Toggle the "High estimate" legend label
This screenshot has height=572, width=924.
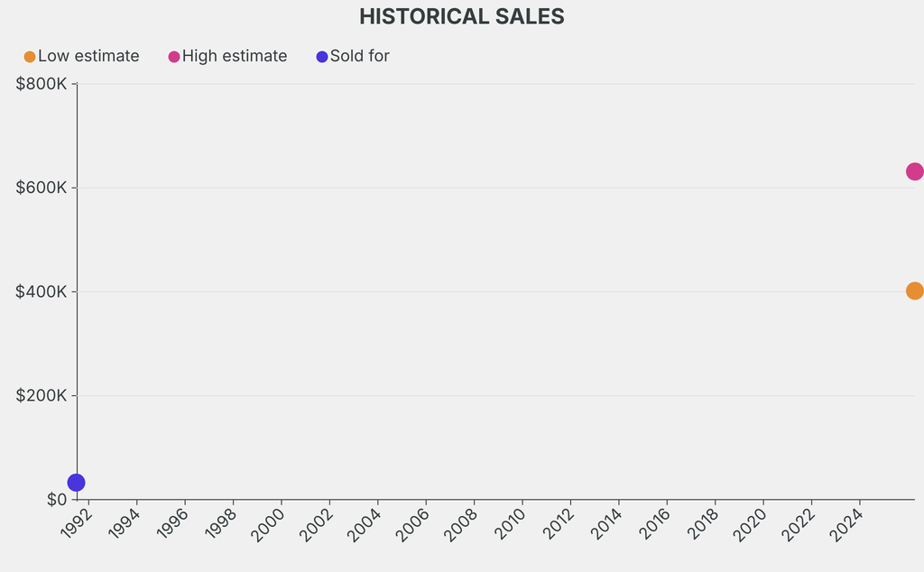pos(235,56)
